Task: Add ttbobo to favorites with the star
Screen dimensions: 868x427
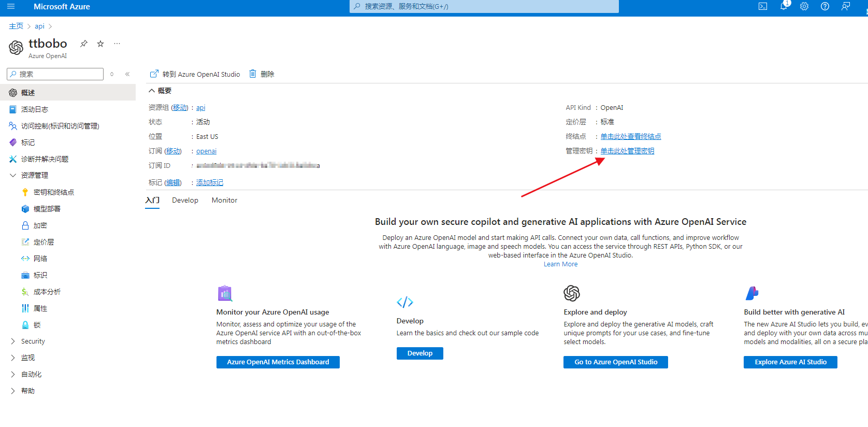Action: coord(100,44)
